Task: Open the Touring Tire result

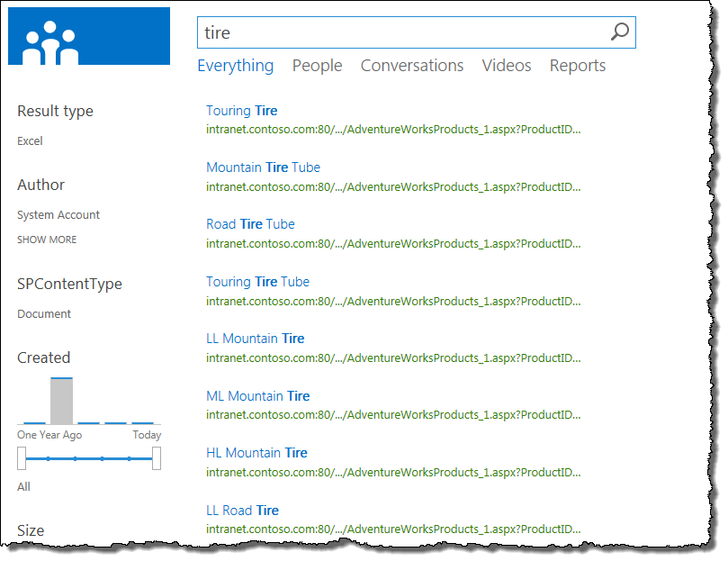Action: pyautogui.click(x=241, y=110)
